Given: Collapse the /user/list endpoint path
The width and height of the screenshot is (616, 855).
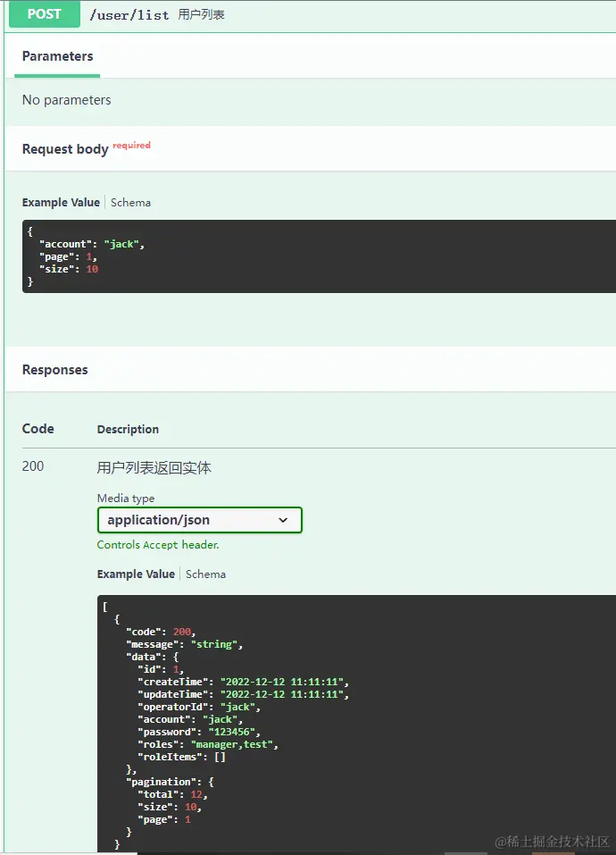Looking at the screenshot, I should (x=129, y=14).
